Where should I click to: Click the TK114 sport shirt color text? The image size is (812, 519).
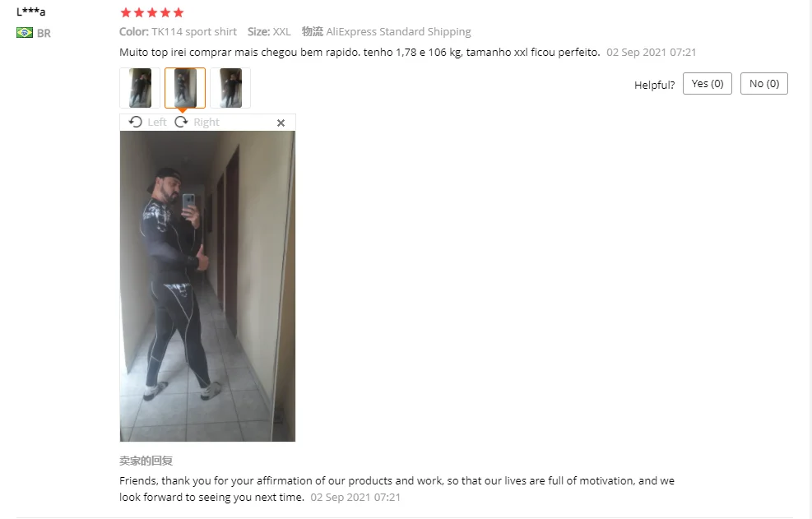coord(194,31)
